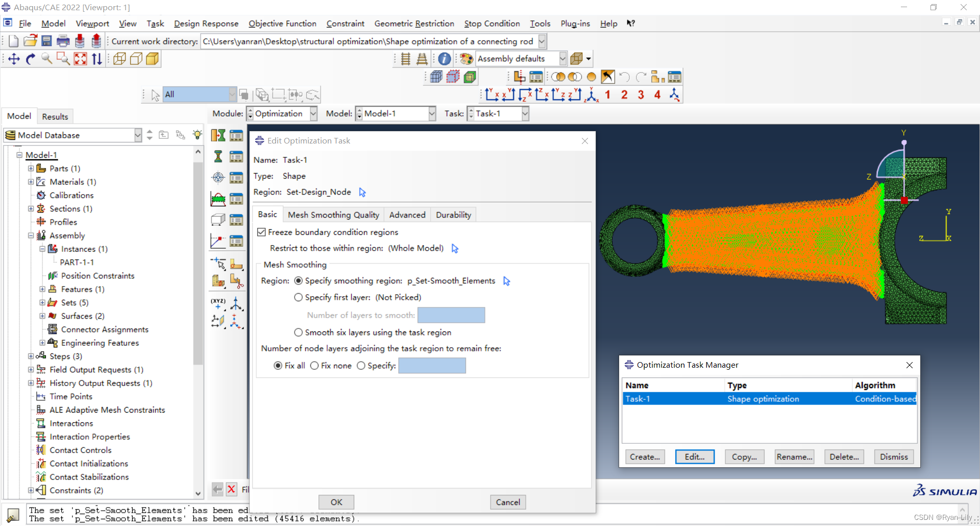
Task: Toggle Freeze boundary condition regions checkbox
Action: tap(261, 232)
